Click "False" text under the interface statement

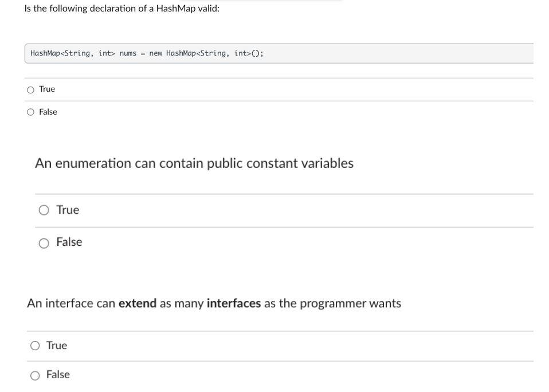(58, 375)
